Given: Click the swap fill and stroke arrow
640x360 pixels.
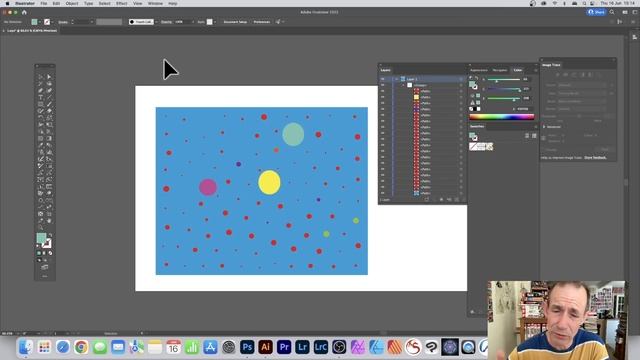Looking at the screenshot, I should pyautogui.click(x=50, y=236).
